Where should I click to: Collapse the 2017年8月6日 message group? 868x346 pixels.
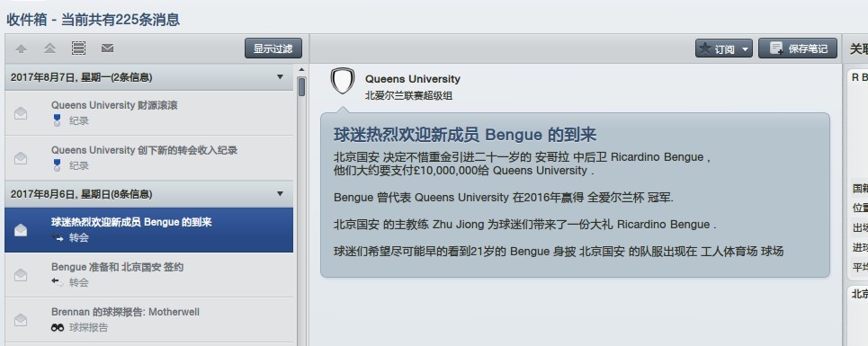coord(280,193)
